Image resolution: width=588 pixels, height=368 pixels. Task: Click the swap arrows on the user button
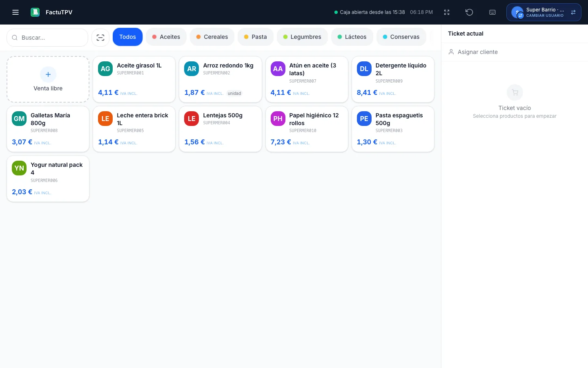(573, 12)
